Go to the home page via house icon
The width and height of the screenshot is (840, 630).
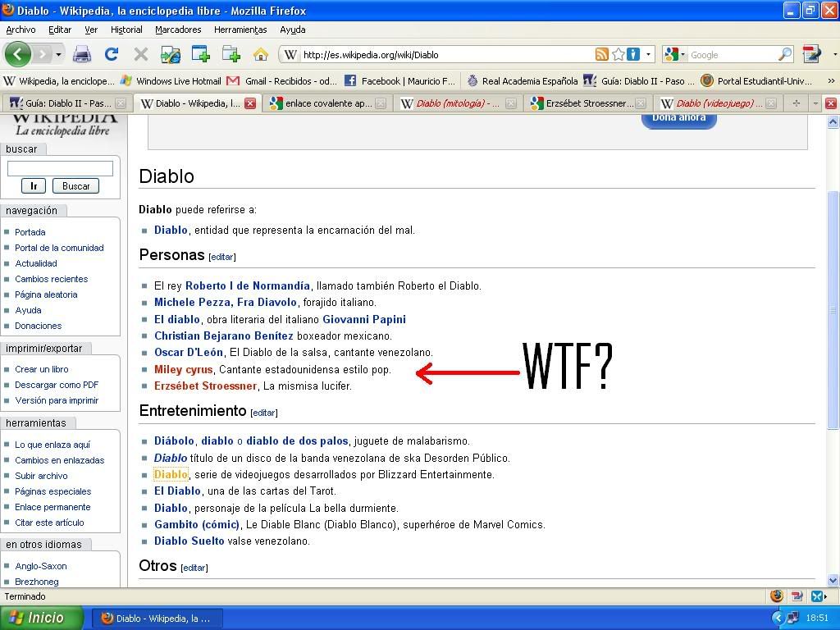[260, 54]
